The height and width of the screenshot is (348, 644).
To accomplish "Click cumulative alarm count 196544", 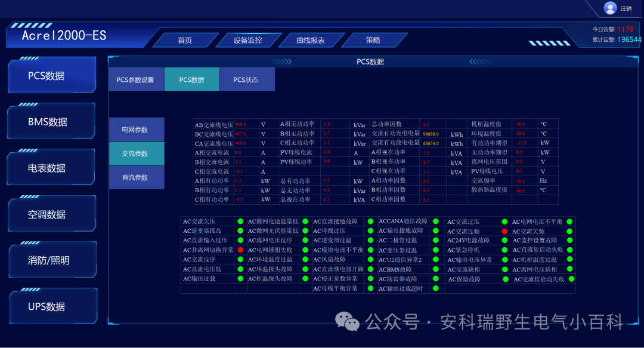I will coord(629,39).
